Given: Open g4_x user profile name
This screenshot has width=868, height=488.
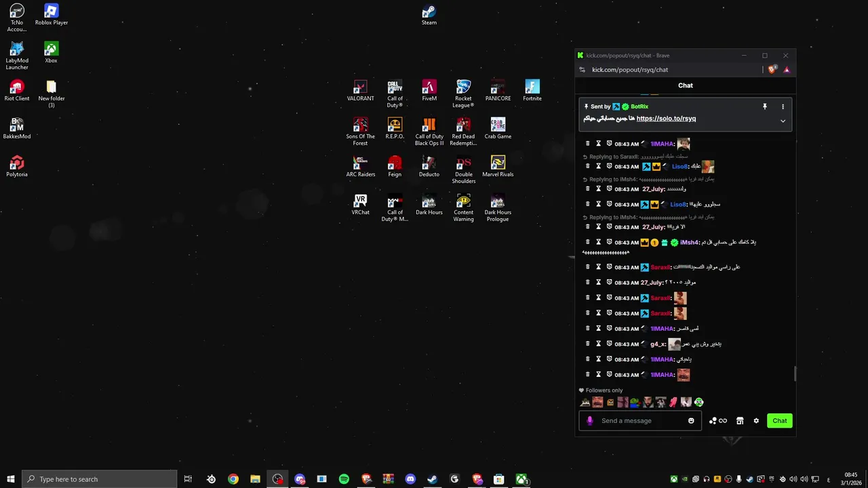Looking at the screenshot, I should (x=657, y=344).
